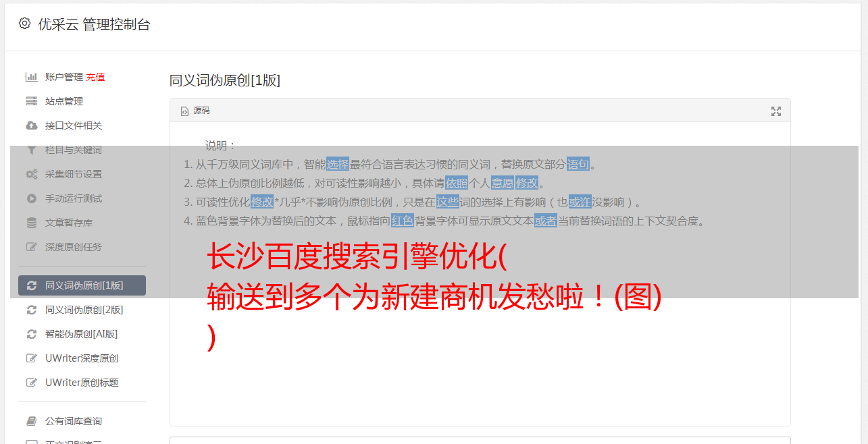Click the book icon for 公有词库查询
Screen dimensions: 868x444
[x=31, y=421]
